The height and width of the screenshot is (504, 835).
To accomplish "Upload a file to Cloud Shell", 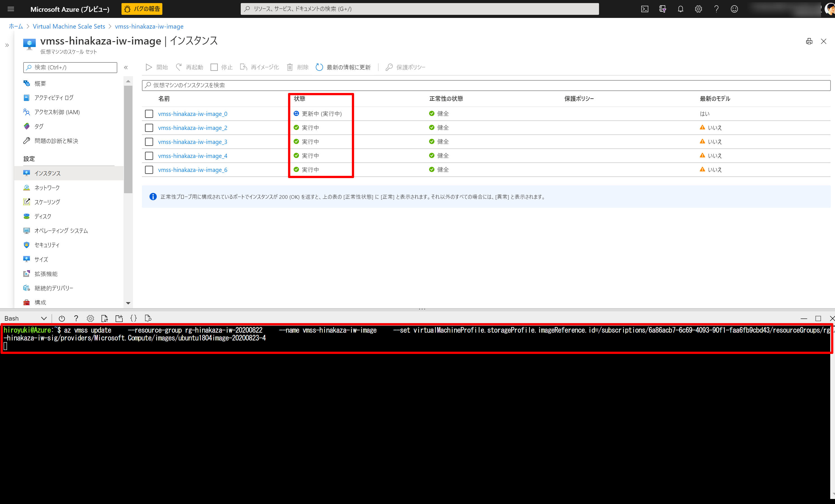I will 105,318.
